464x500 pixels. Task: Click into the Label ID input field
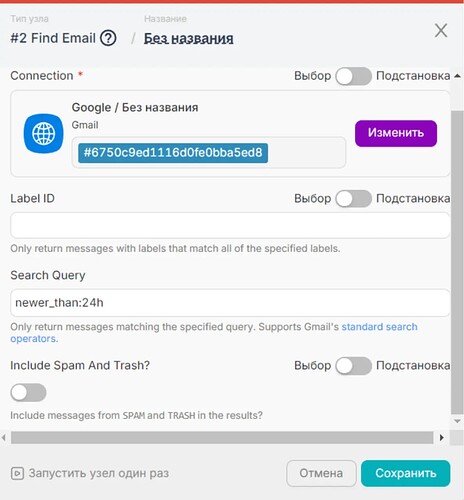230,225
